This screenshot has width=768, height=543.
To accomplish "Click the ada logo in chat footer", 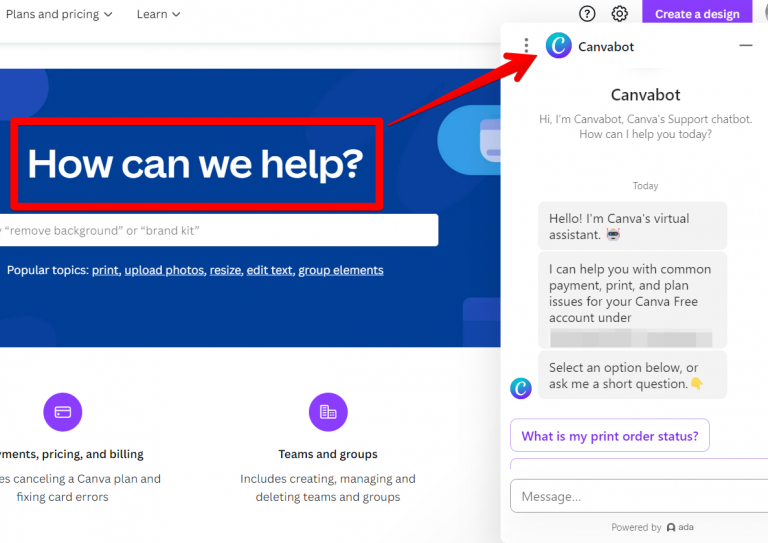I will coord(680,527).
